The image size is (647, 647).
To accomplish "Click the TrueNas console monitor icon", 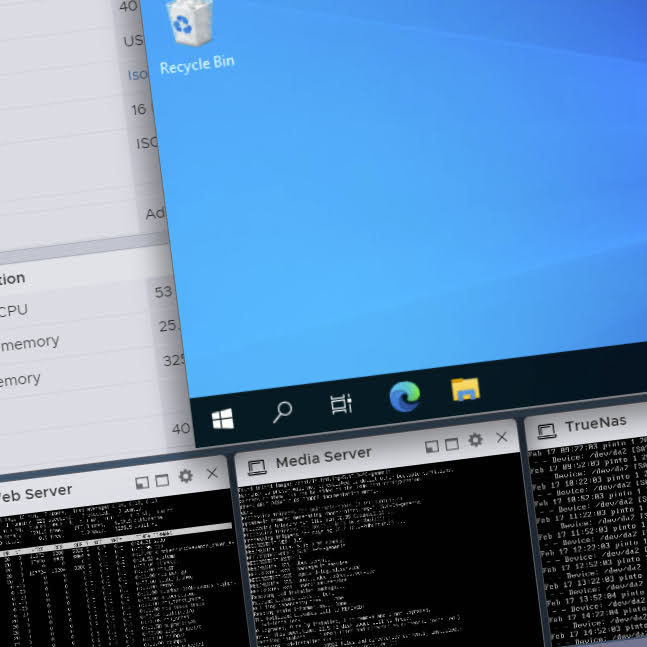I will click(547, 431).
